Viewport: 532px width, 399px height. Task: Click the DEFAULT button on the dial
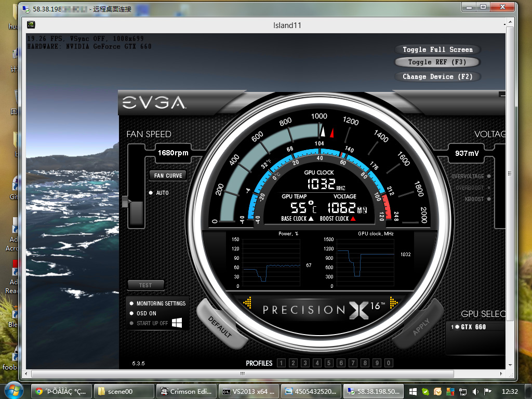pos(220,326)
